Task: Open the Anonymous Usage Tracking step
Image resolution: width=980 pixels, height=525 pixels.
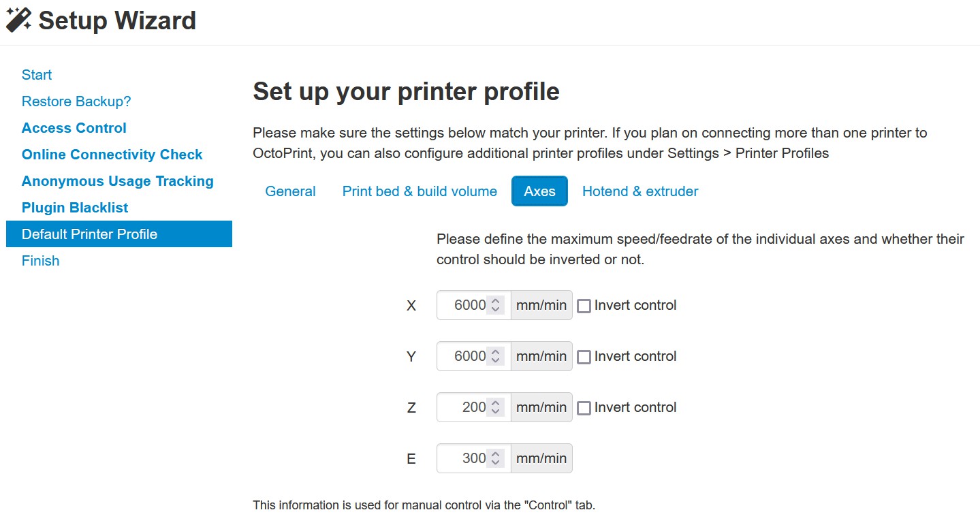Action: click(118, 181)
